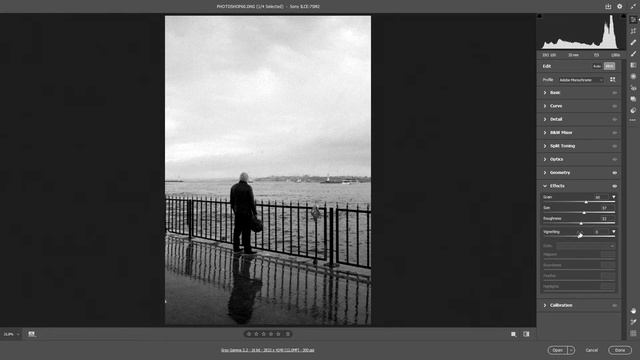
Task: Select the Radial Filter tool
Action: (633, 76)
